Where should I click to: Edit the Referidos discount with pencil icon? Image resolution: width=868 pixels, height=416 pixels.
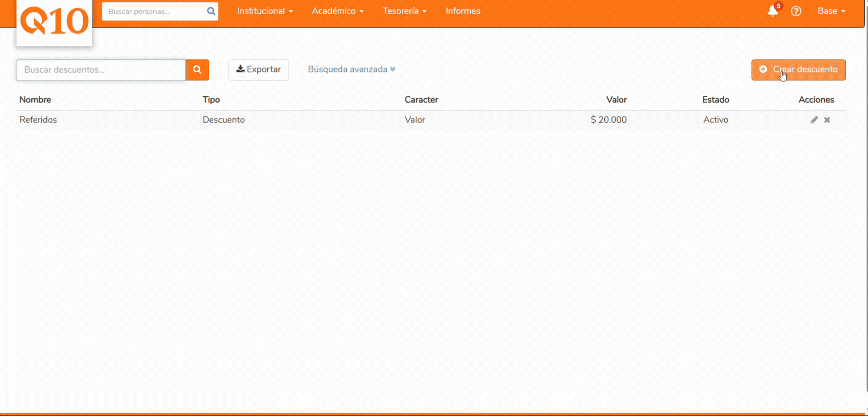[814, 120]
